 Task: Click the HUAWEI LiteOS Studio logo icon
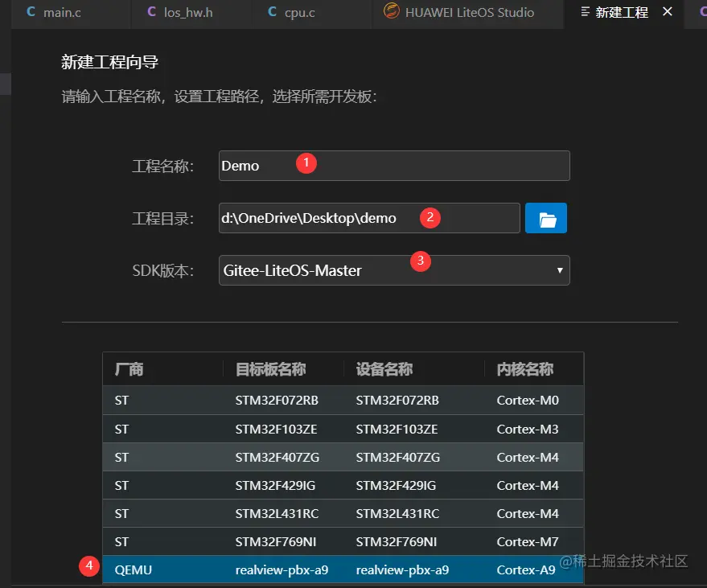(x=392, y=10)
